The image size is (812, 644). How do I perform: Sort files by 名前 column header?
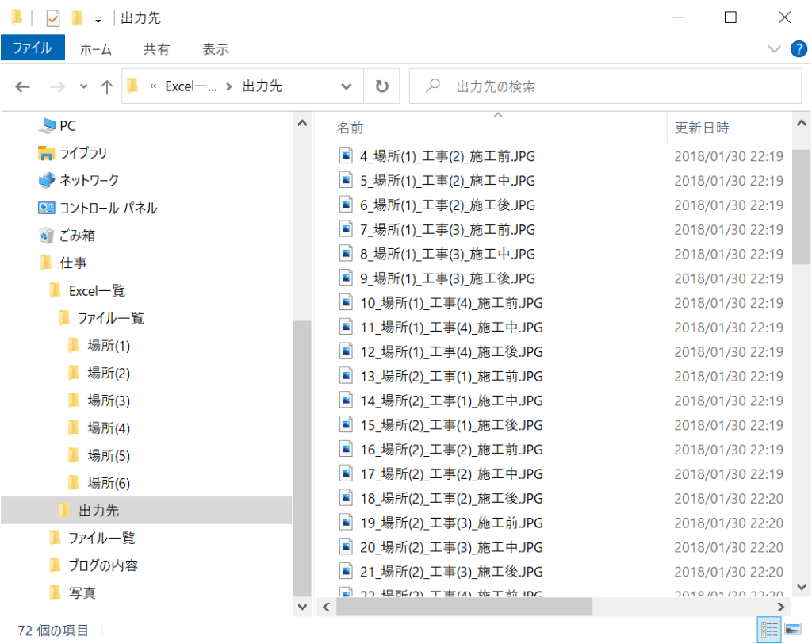tap(350, 128)
